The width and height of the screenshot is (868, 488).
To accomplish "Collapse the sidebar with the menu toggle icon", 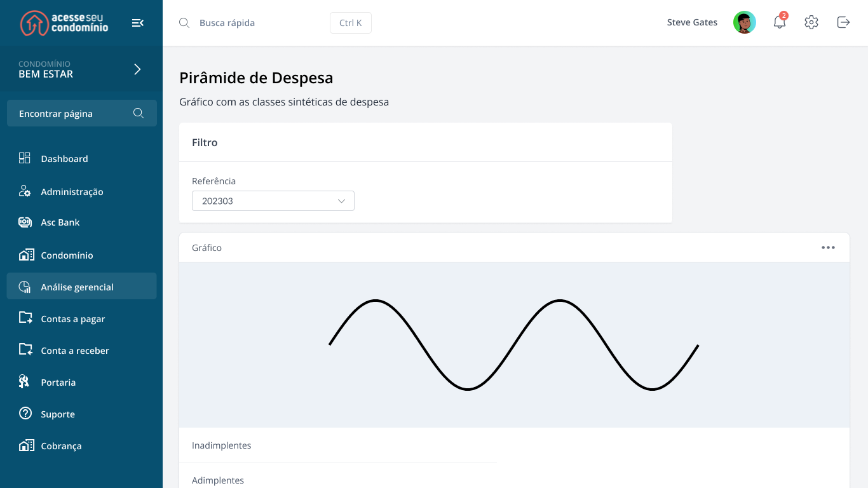I will pyautogui.click(x=137, y=23).
